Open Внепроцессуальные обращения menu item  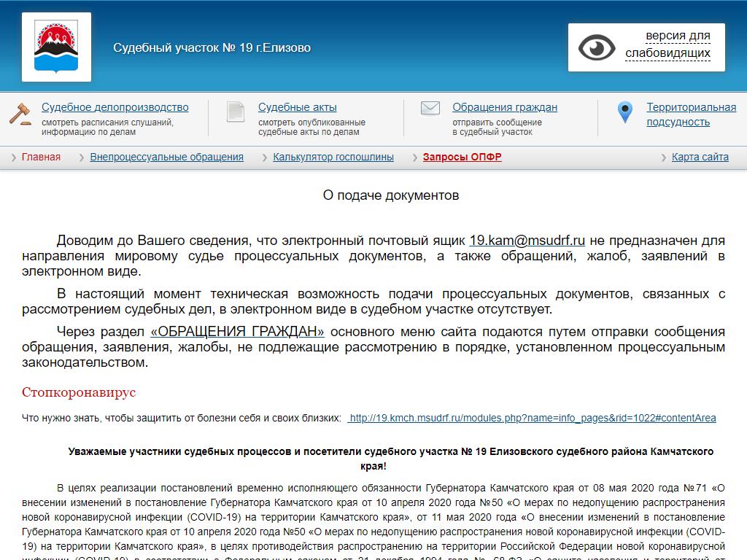click(166, 157)
